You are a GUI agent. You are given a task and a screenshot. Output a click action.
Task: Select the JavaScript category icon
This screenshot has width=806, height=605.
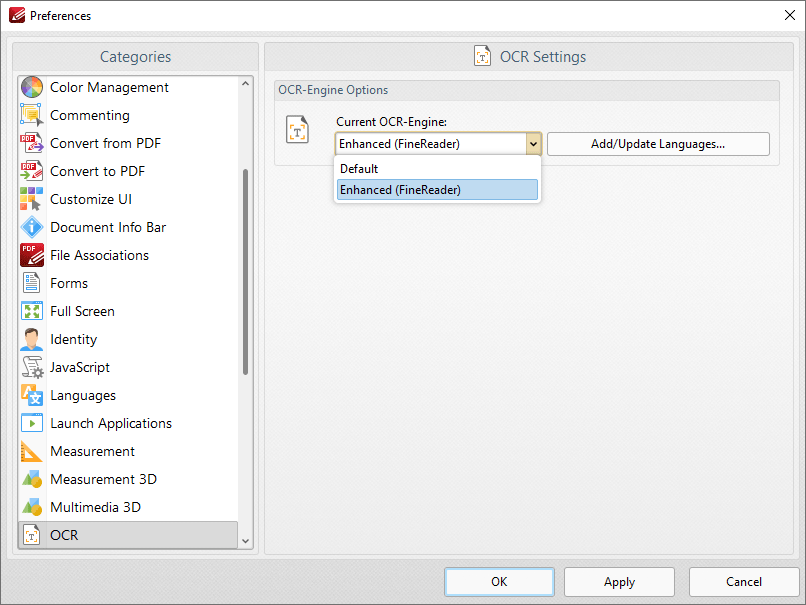point(31,367)
